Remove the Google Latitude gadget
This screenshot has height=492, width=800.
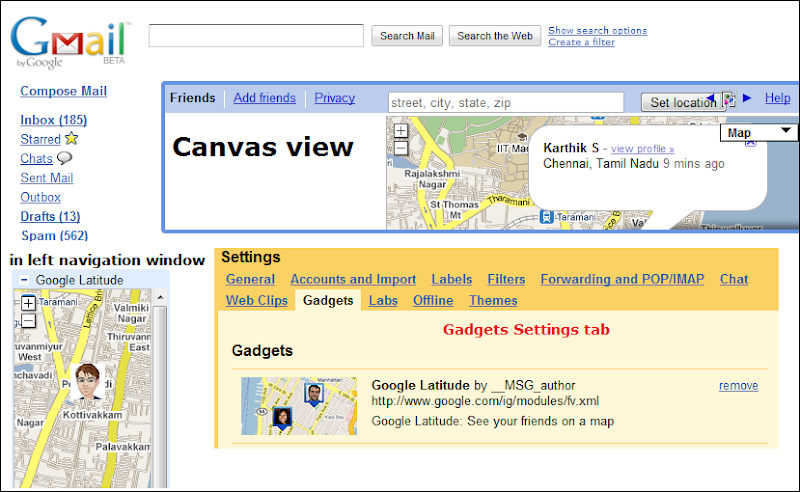pyautogui.click(x=738, y=386)
